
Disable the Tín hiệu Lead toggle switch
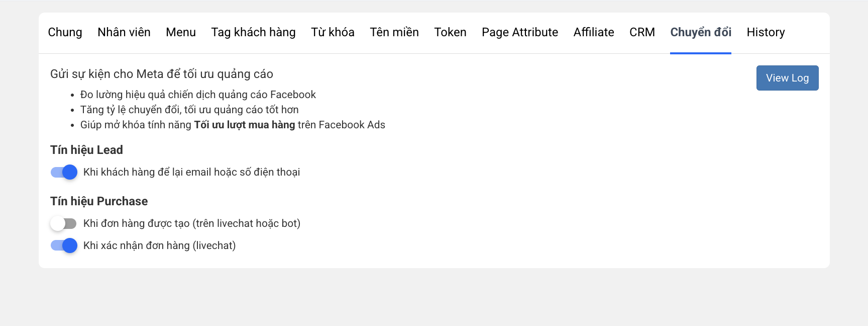[64, 172]
